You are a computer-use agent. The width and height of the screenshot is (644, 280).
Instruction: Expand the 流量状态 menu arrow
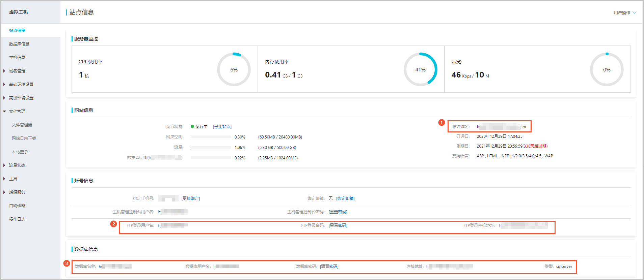click(x=4, y=165)
